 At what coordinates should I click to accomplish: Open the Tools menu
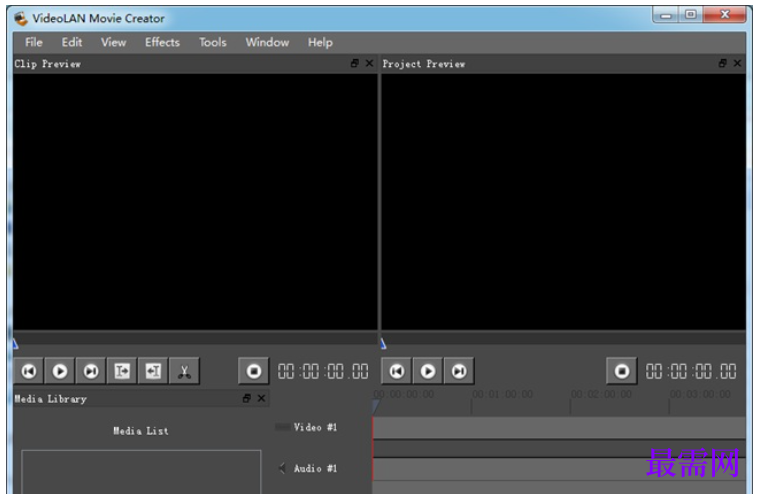(x=213, y=43)
